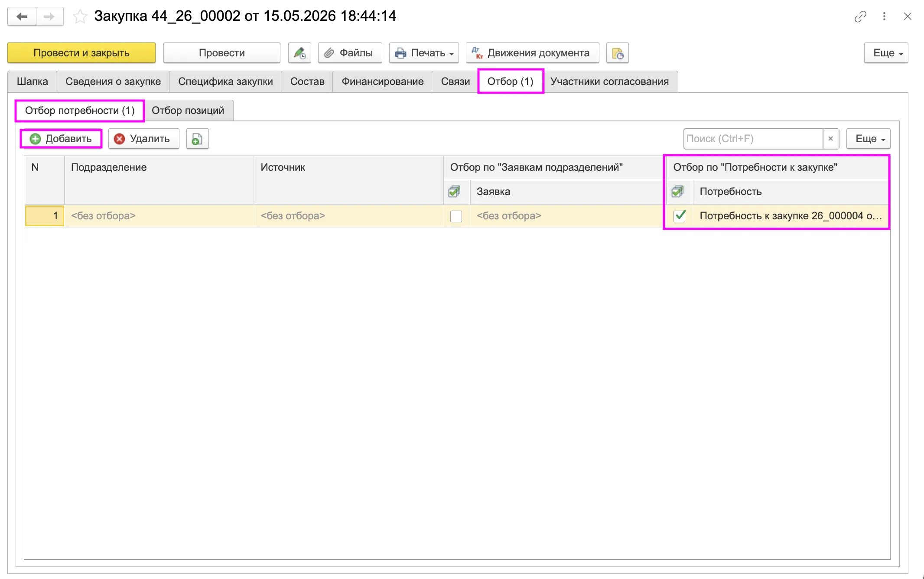Click Удалить to delete the row
924x579 pixels.
143,139
